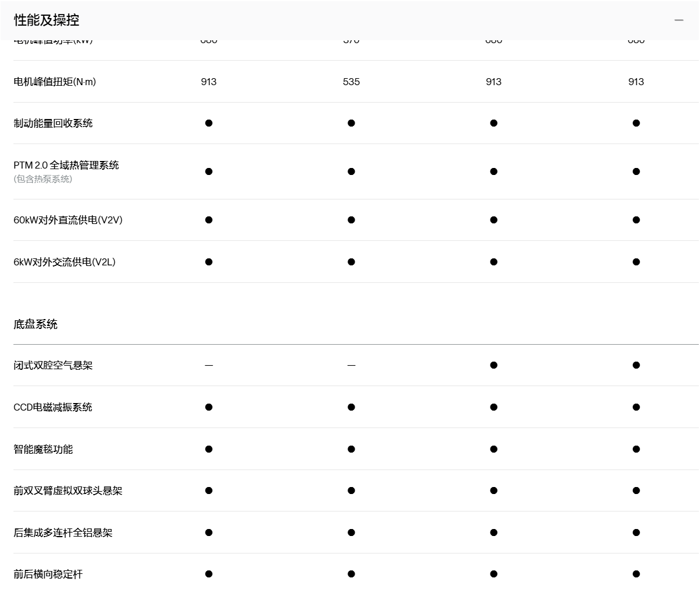This screenshot has width=700, height=592.
Task: Click the (包含热泵系统) gray subtitle note
Action: click(43, 179)
